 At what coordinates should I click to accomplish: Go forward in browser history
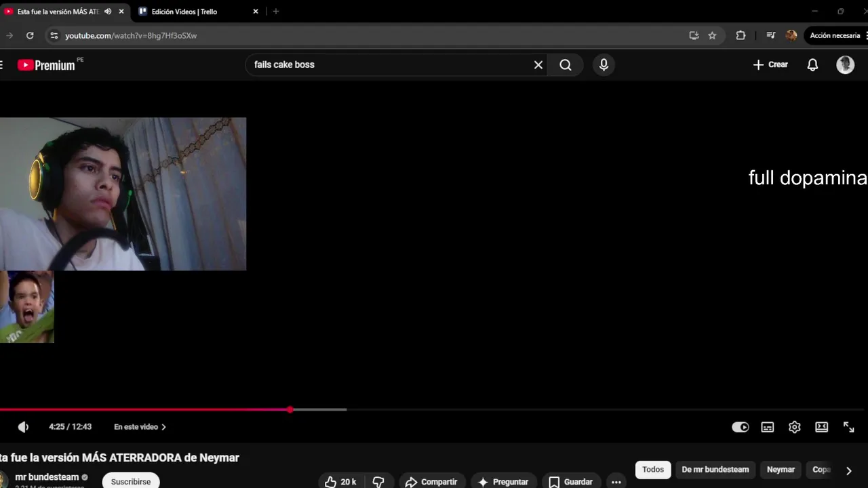coord(9,35)
